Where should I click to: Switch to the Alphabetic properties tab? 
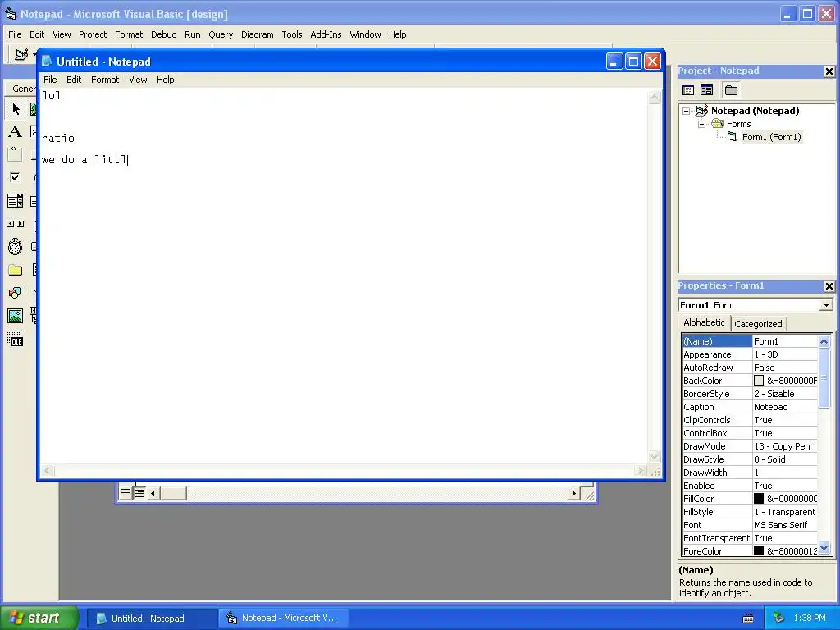[x=704, y=322]
